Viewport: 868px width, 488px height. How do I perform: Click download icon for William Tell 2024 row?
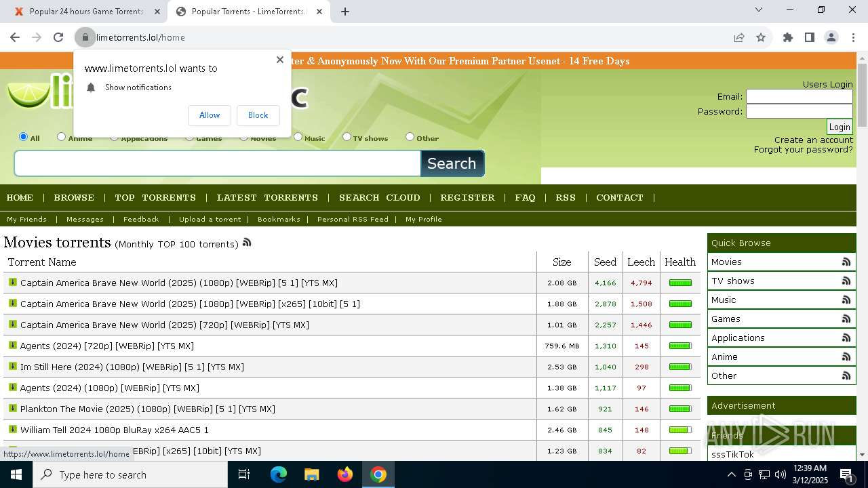(12, 429)
